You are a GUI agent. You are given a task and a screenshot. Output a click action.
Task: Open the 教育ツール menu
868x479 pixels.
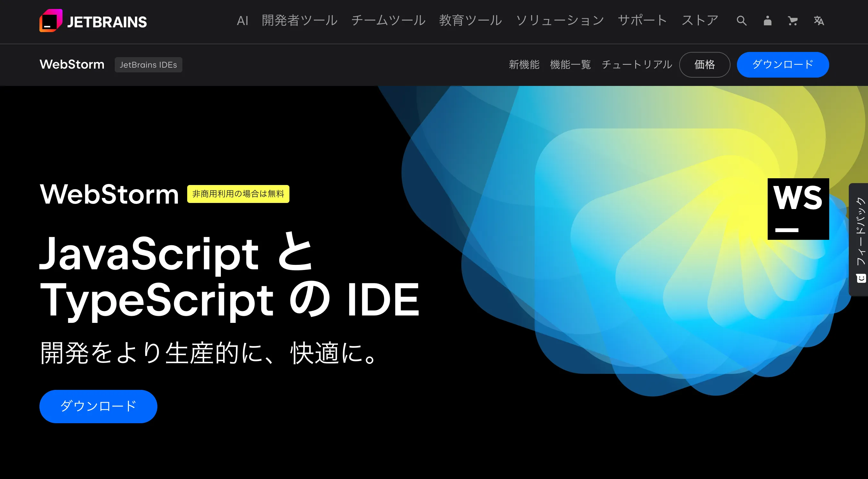click(471, 21)
